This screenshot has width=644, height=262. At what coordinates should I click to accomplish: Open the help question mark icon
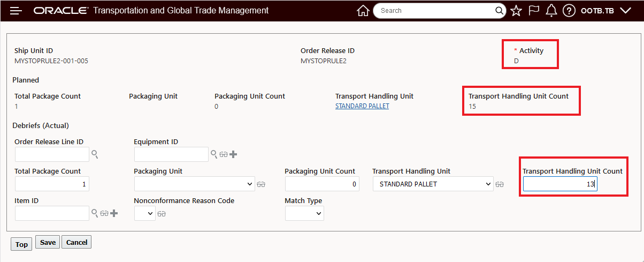click(569, 11)
